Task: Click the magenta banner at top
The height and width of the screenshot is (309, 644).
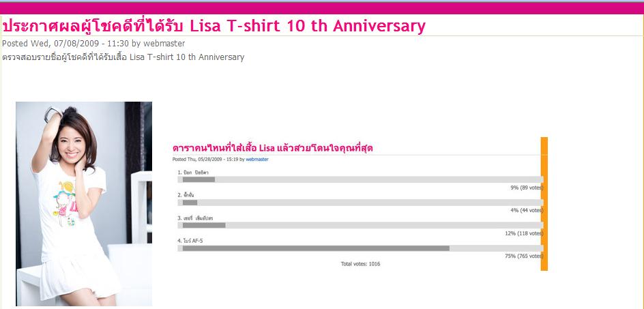Action: point(322,8)
